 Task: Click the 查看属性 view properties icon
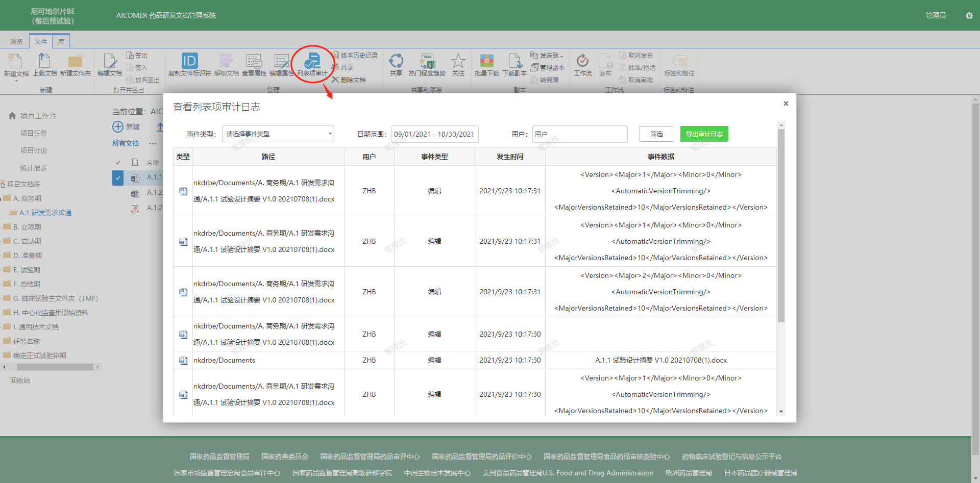pyautogui.click(x=254, y=61)
